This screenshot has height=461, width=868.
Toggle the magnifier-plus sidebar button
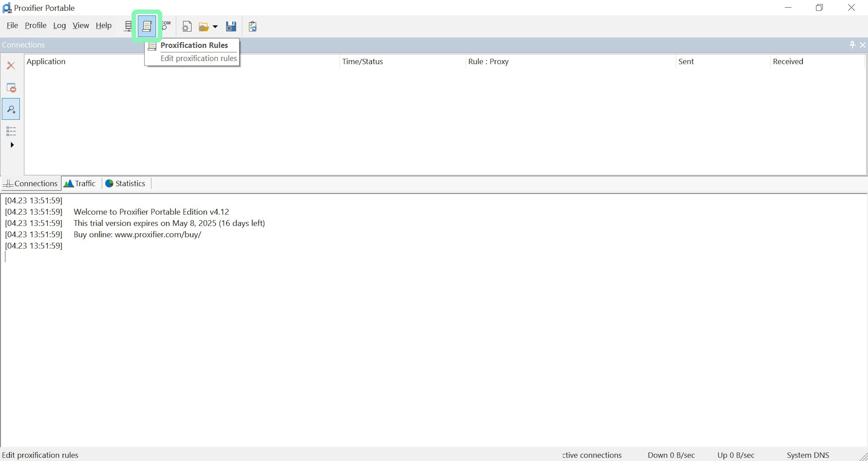pyautogui.click(x=11, y=109)
